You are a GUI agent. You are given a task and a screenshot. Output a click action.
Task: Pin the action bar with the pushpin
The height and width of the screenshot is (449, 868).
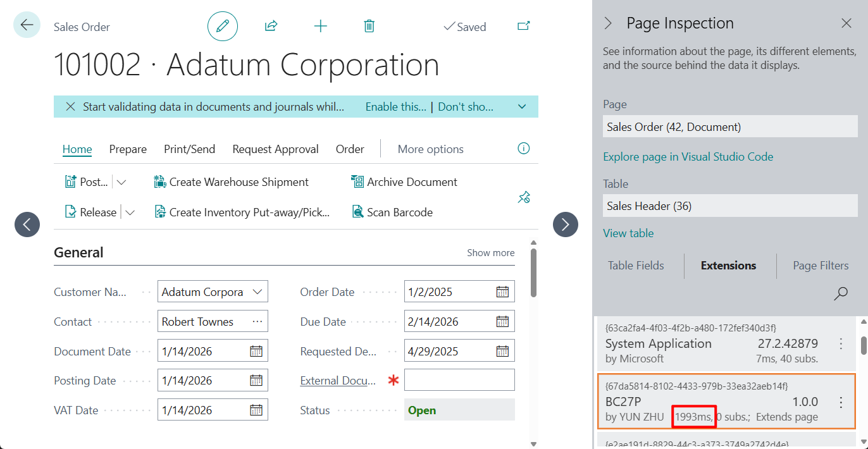coord(524,197)
